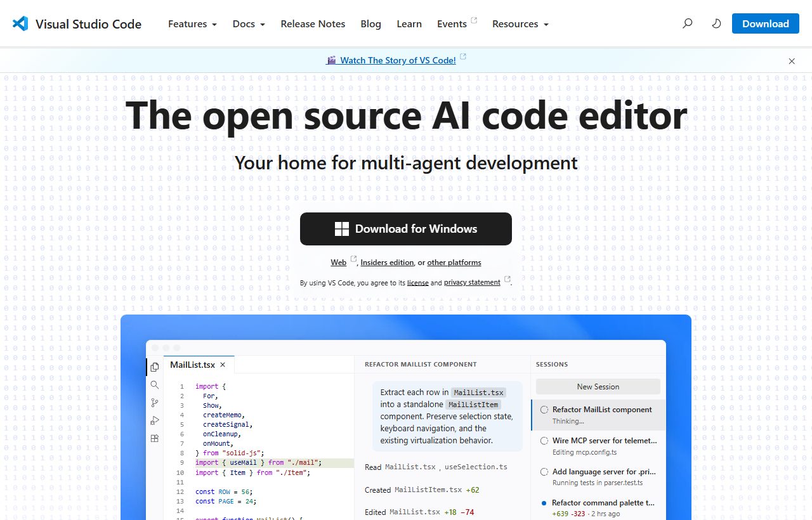Click code line '} from "solid-js";'

[230, 453]
